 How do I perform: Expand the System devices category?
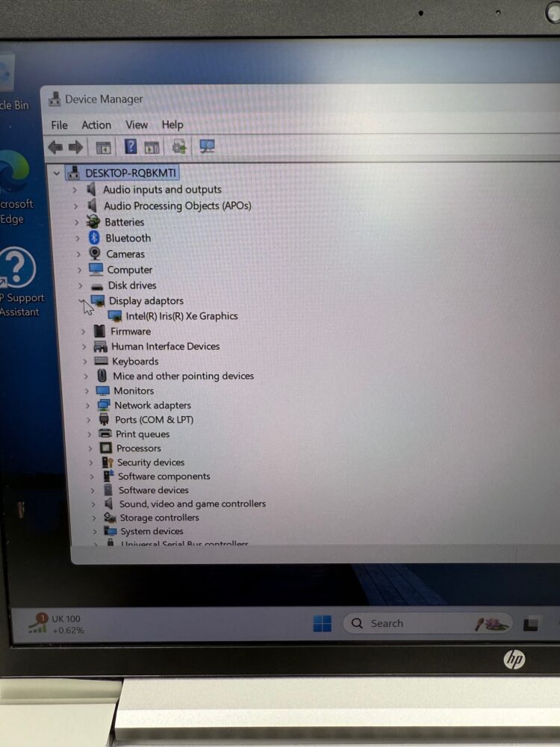[95, 530]
